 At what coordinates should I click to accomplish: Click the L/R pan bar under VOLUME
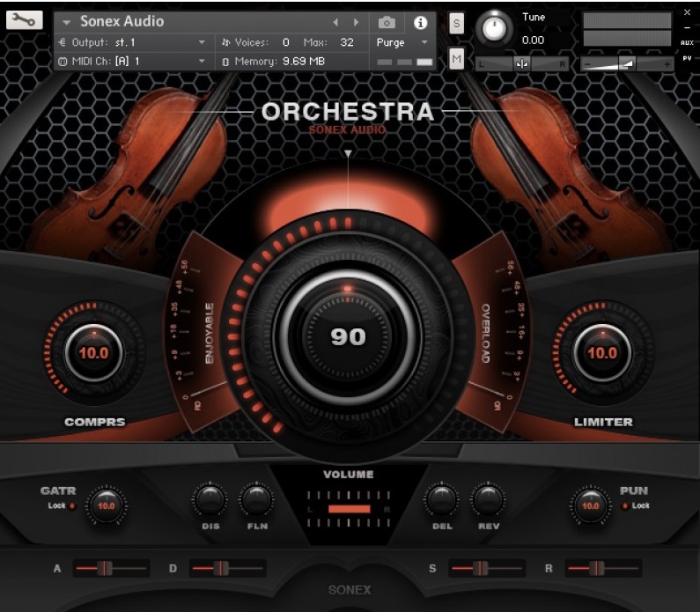349,509
